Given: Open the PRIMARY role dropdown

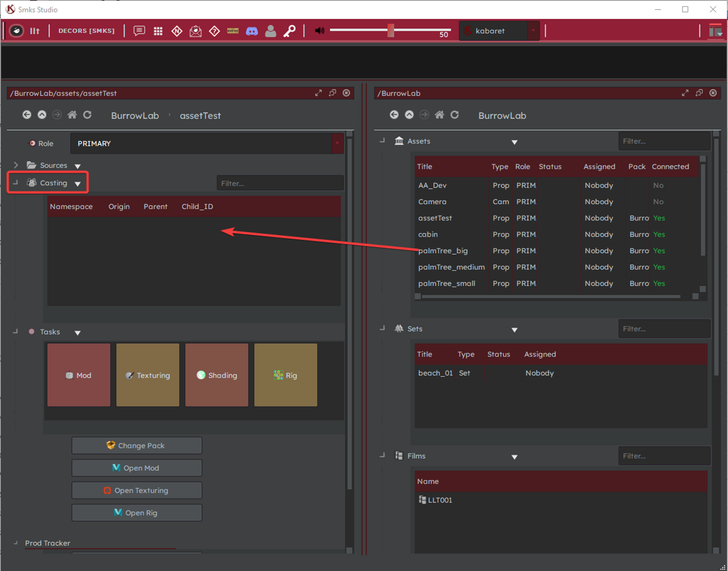Looking at the screenshot, I should (207, 143).
